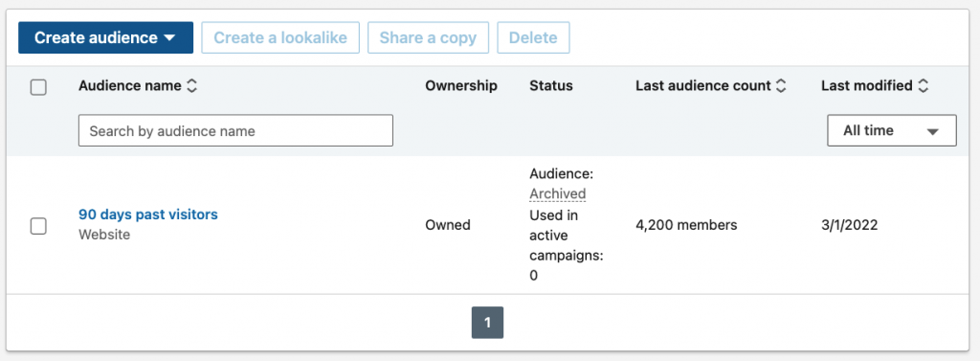Select the 90 days past visitors checkbox
The height and width of the screenshot is (361, 980).
(38, 226)
